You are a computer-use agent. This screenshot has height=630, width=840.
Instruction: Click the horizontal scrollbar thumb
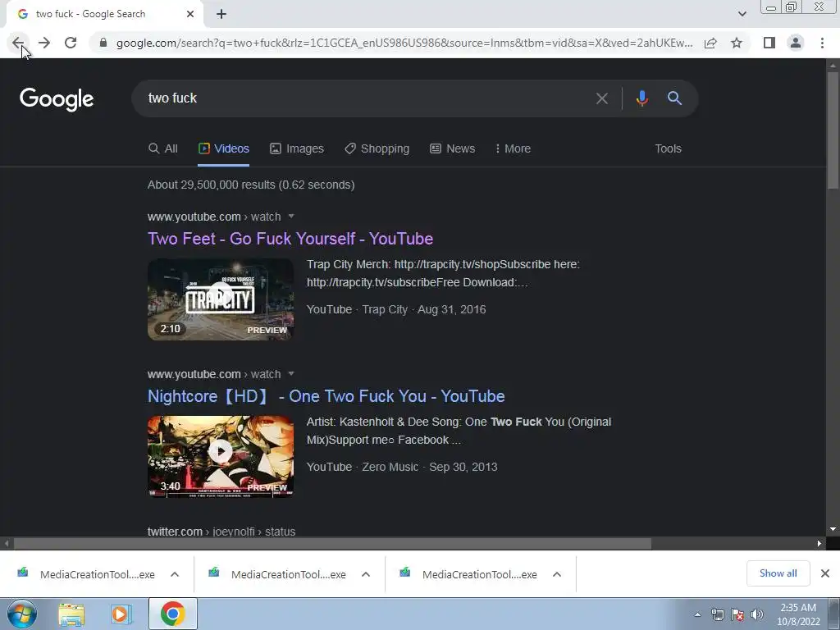coord(332,544)
